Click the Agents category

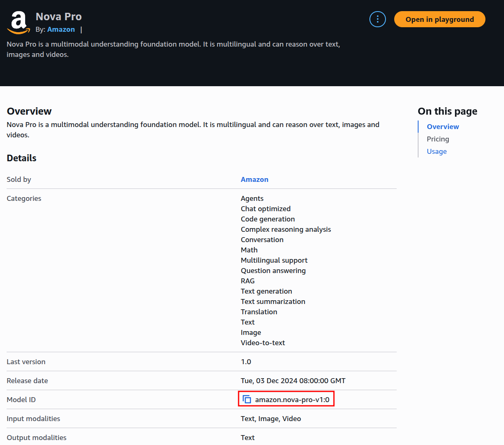point(252,198)
